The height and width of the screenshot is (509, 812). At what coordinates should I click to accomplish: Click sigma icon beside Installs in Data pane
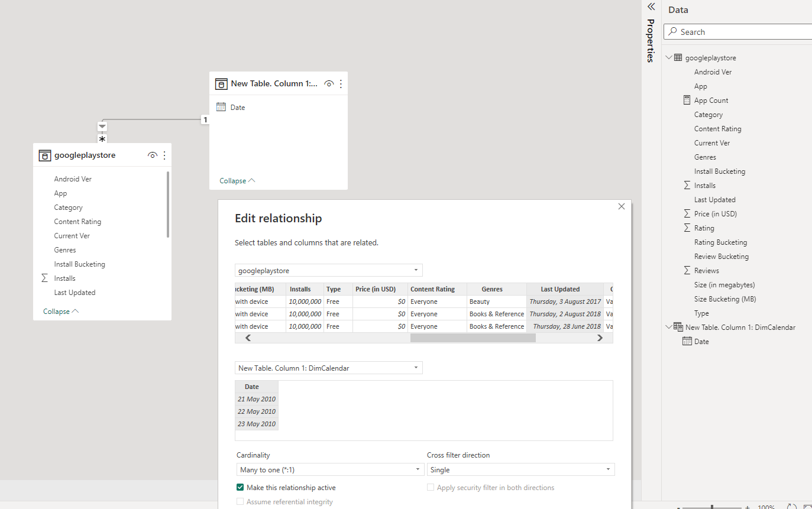[687, 185]
